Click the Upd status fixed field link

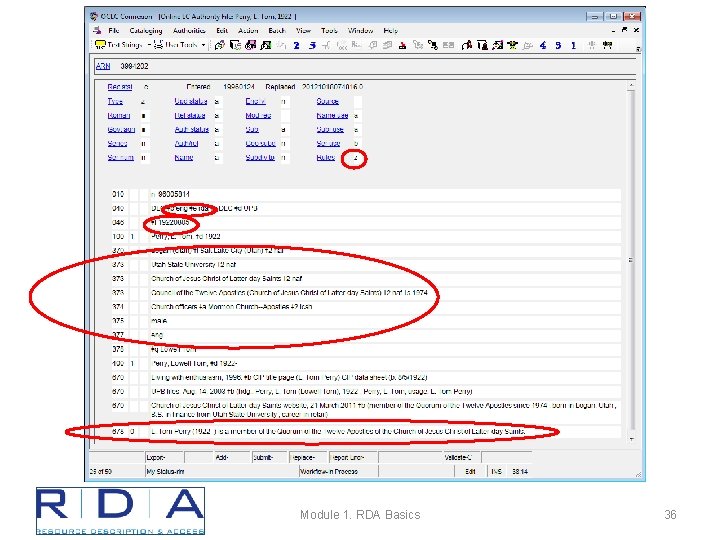pyautogui.click(x=191, y=101)
